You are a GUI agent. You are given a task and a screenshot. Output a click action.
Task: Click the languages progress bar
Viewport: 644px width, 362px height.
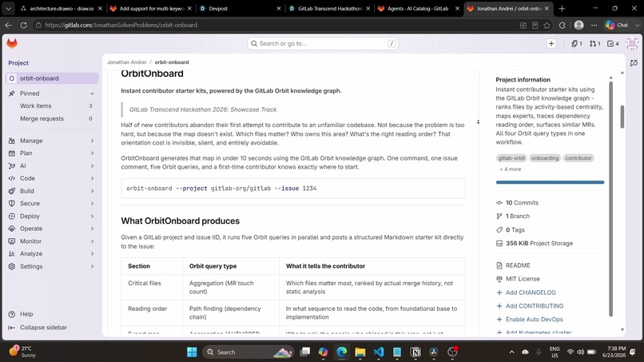(550, 182)
